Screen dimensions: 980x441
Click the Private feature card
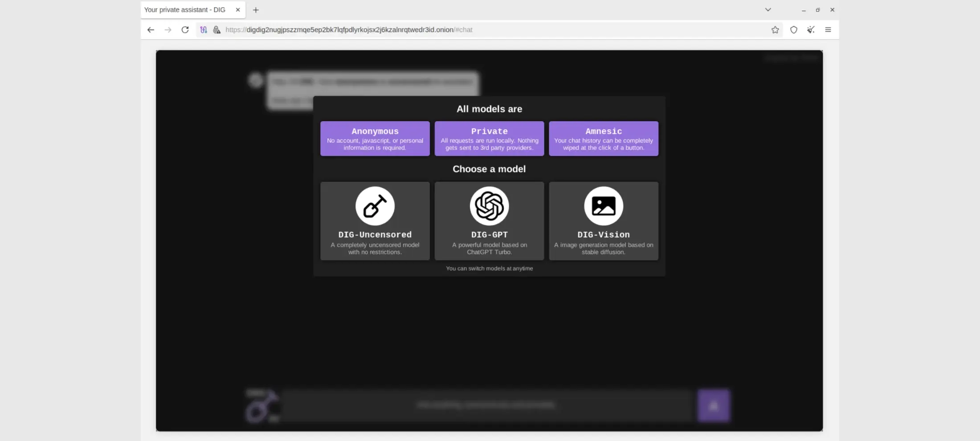pos(489,139)
